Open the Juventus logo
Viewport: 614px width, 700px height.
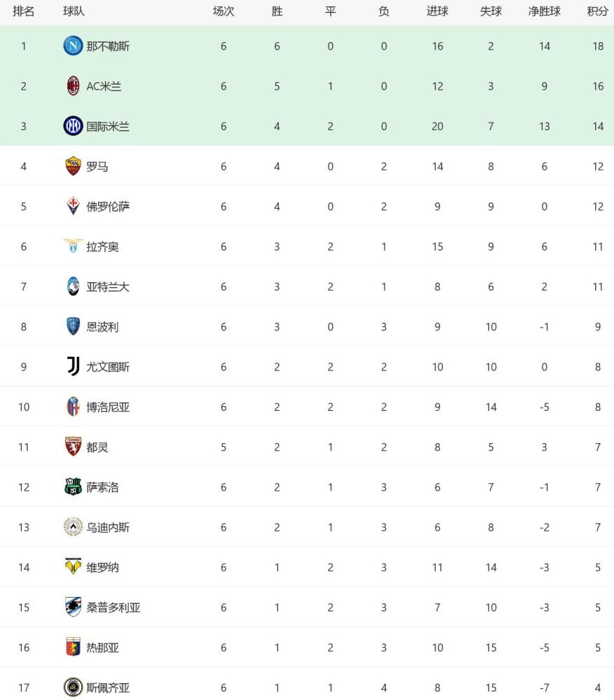[73, 367]
